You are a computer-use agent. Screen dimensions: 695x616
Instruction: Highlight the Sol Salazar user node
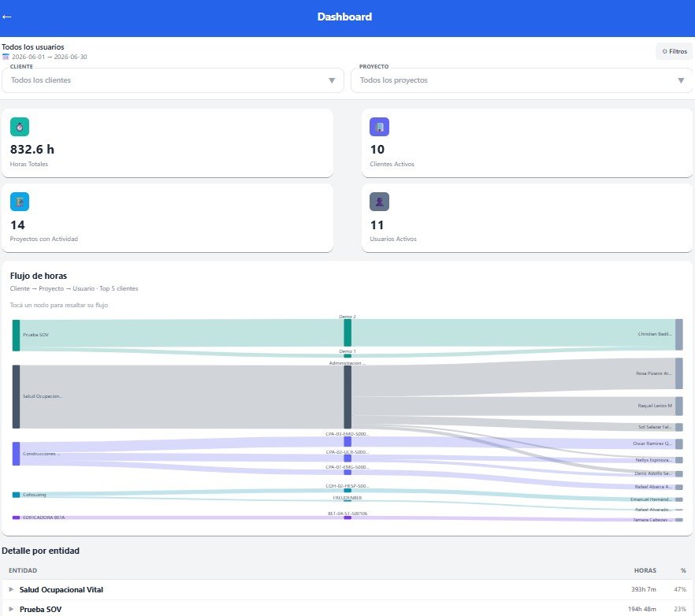click(x=679, y=427)
